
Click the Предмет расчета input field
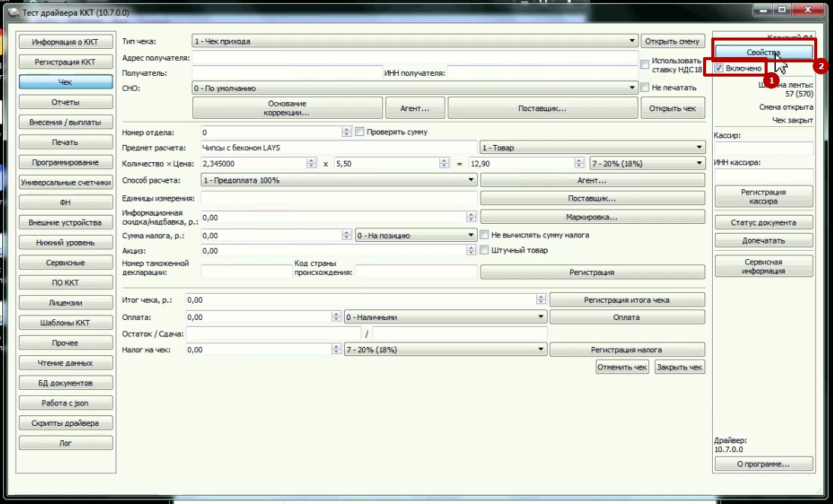pos(338,148)
